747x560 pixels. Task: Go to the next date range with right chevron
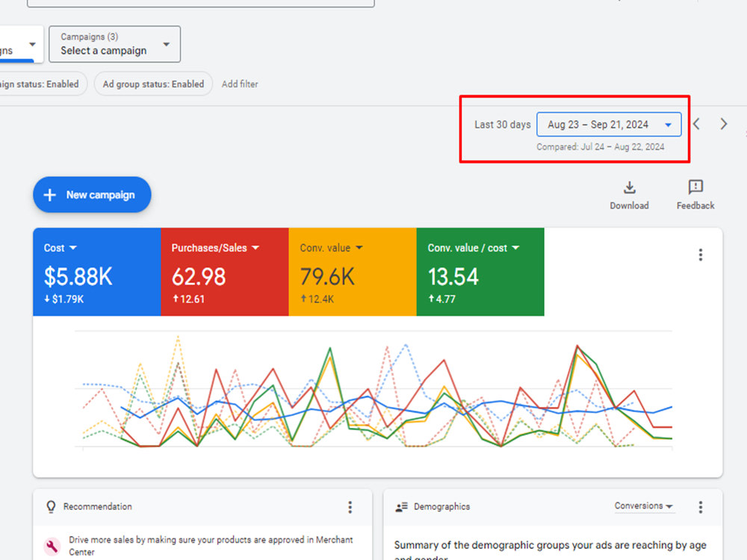pyautogui.click(x=723, y=124)
